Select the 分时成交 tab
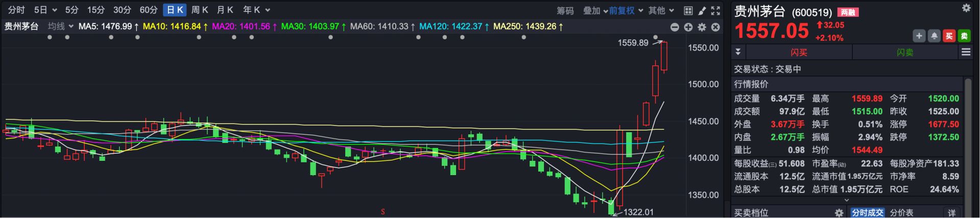The height and width of the screenshot is (218, 980). 867,212
